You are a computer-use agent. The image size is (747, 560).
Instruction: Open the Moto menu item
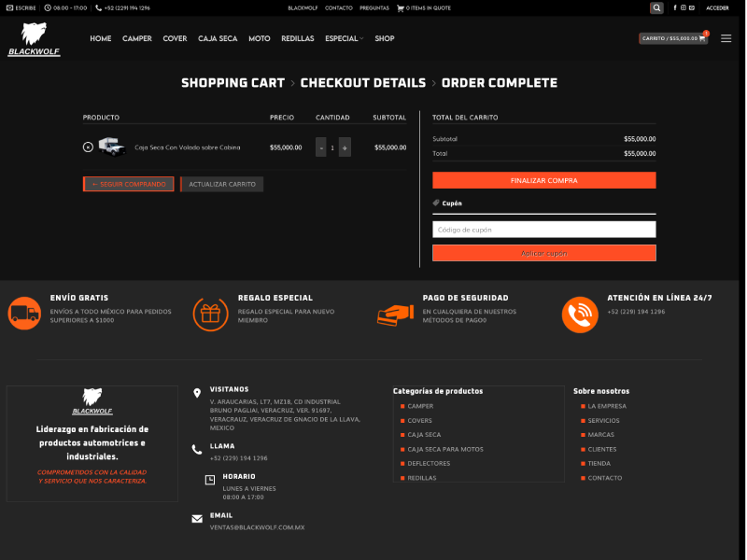pyautogui.click(x=260, y=38)
